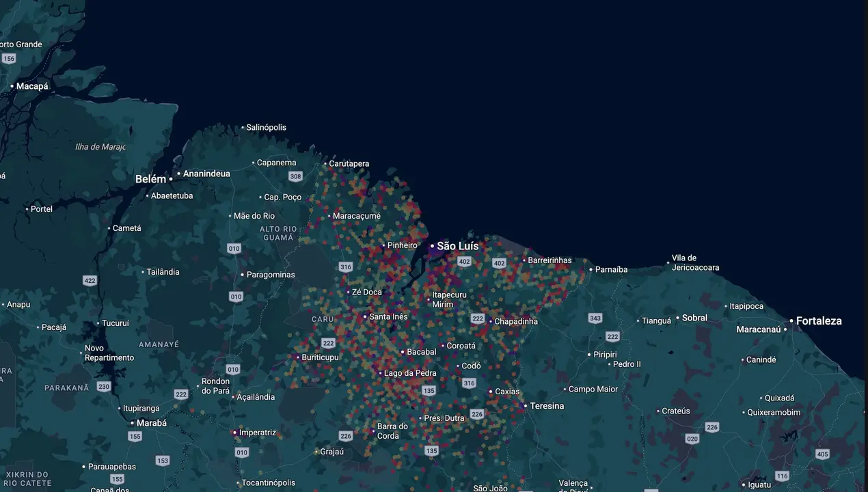
Task: Click the Zé Doca label
Action: pos(367,292)
